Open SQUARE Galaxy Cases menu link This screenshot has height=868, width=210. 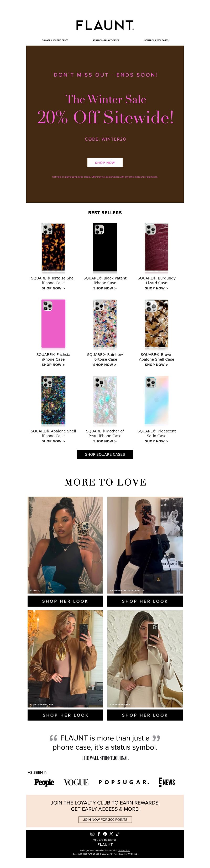point(106,40)
